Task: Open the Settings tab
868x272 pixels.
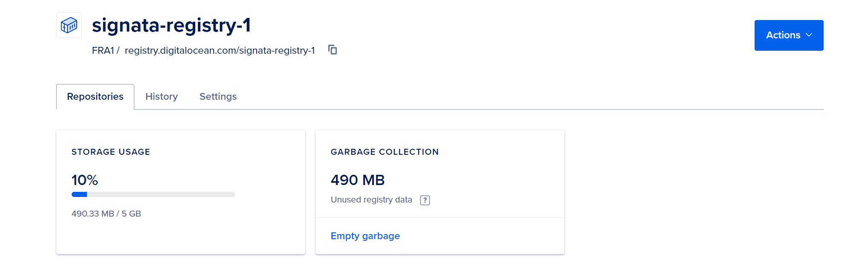Action: tap(218, 96)
